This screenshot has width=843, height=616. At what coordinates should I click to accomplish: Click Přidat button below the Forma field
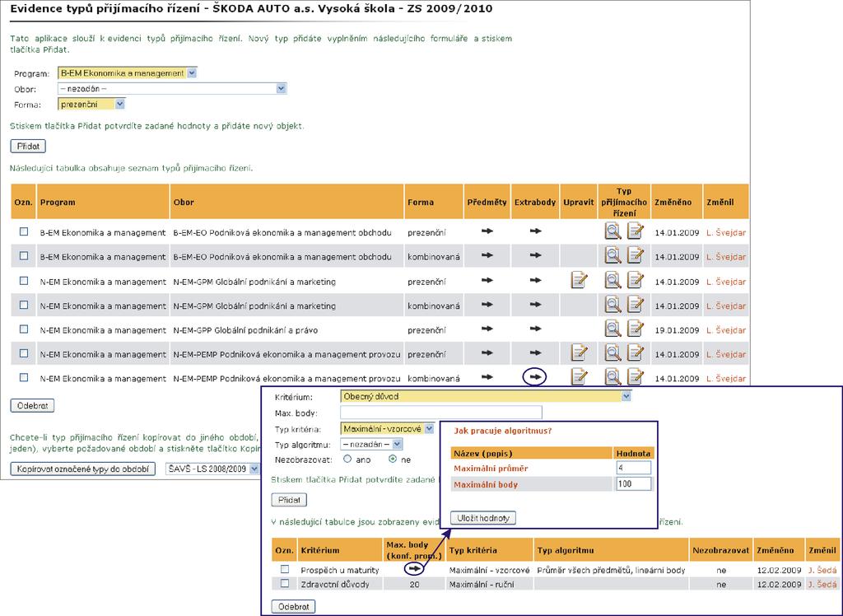[x=28, y=146]
